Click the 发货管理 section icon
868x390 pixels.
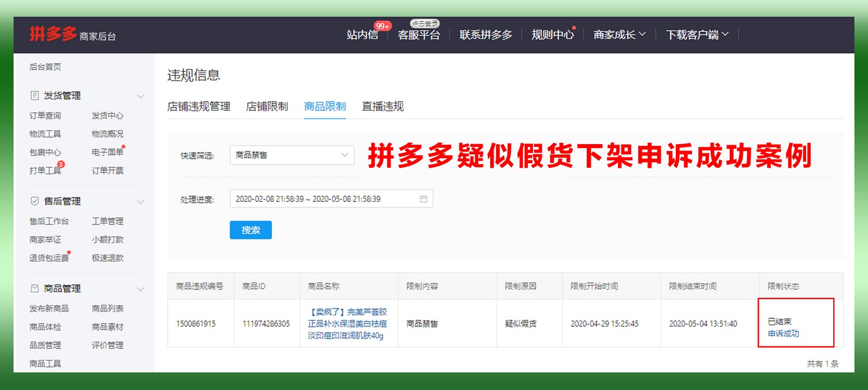[35, 95]
